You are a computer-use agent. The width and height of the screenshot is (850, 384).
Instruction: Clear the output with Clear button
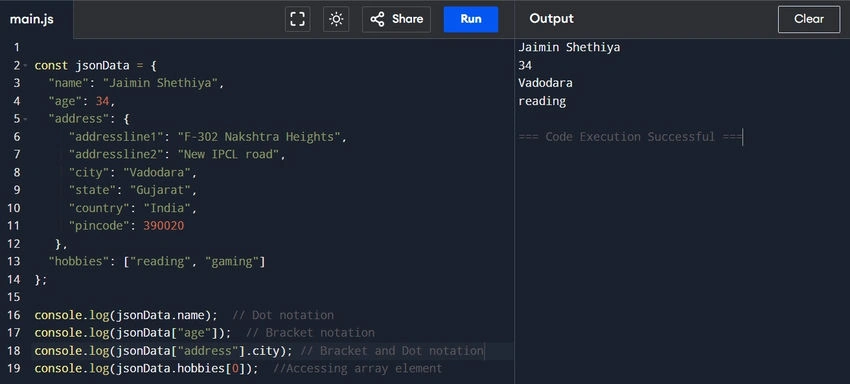pyautogui.click(x=809, y=20)
